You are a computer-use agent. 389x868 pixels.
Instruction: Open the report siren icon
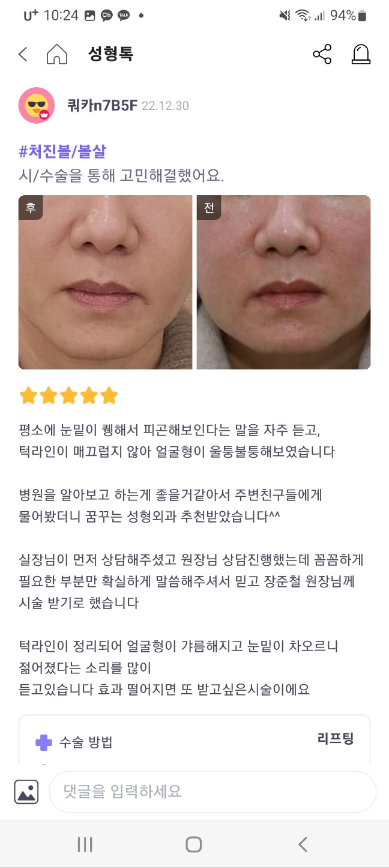pos(361,55)
